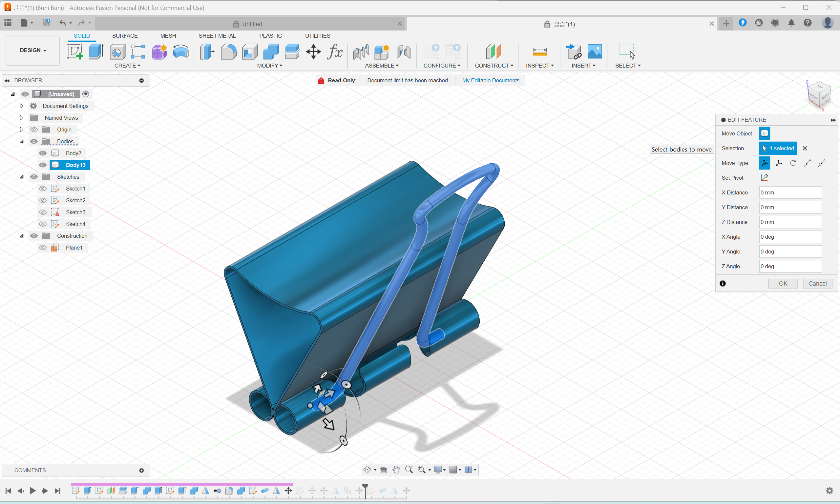Click the Create Sketch icon
This screenshot has height=504, width=840.
point(75,51)
